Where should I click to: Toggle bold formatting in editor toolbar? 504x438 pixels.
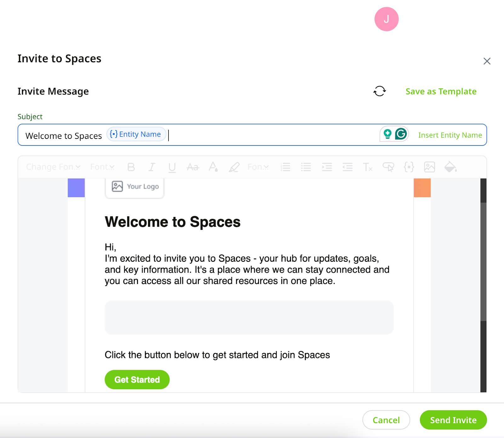[x=131, y=167]
